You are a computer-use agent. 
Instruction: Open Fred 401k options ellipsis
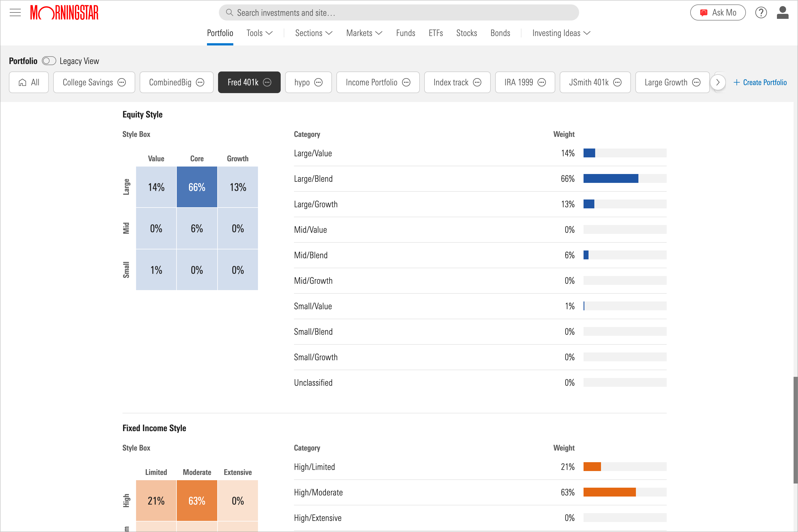267,83
